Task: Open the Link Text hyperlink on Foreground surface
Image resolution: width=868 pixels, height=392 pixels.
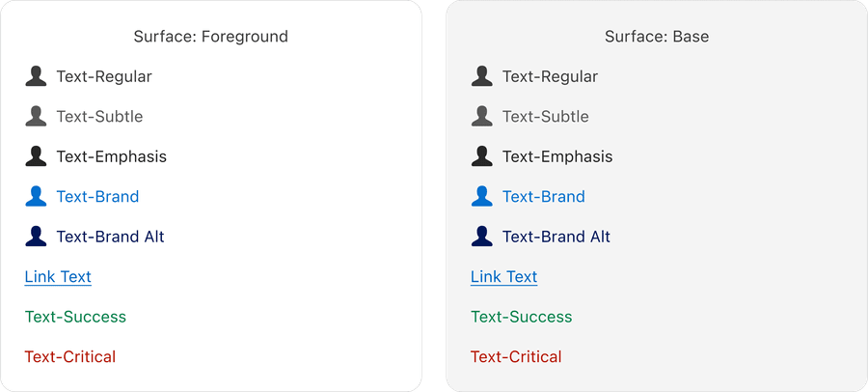Action: 58,277
